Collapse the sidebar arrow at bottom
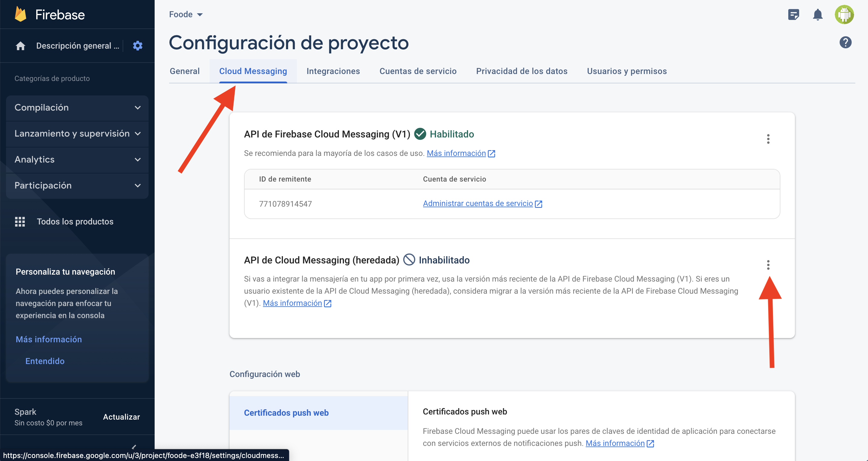Image resolution: width=868 pixels, height=461 pixels. click(x=134, y=447)
